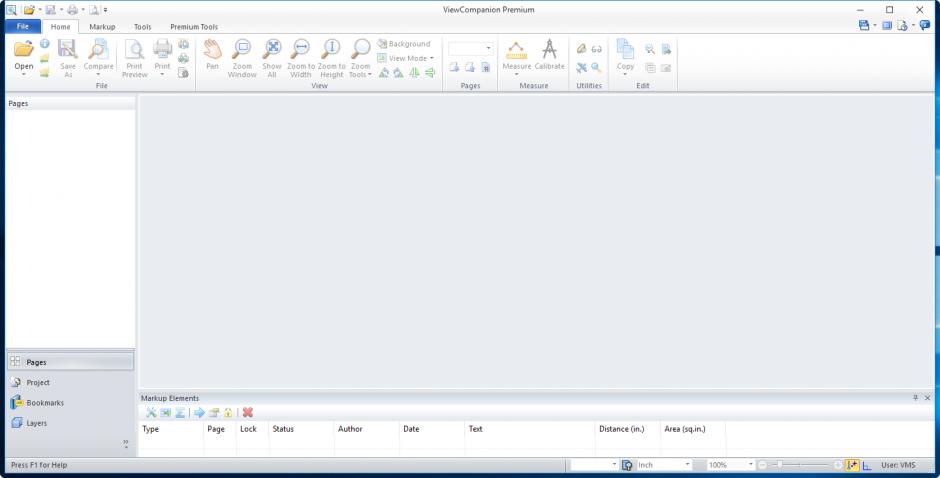This screenshot has width=940, height=478.
Task: Click the Save As button in ribbon
Action: (68, 58)
